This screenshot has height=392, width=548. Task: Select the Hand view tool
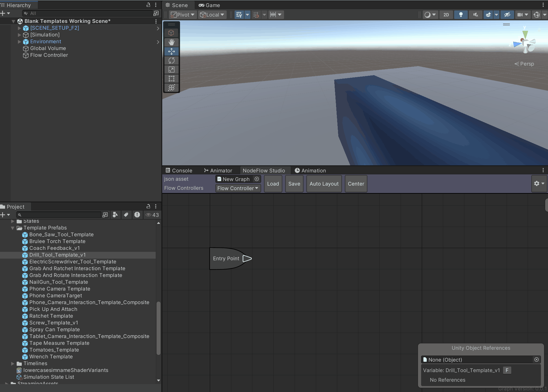[x=171, y=42]
